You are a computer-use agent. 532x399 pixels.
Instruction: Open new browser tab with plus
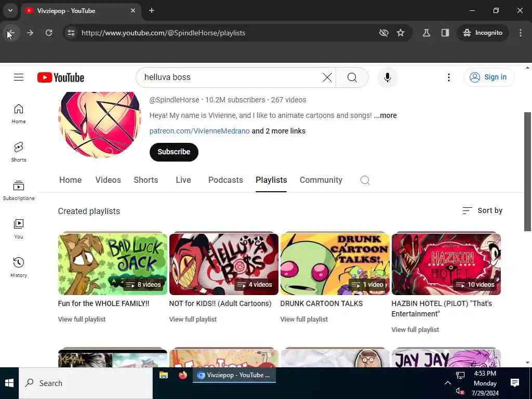pos(152,10)
